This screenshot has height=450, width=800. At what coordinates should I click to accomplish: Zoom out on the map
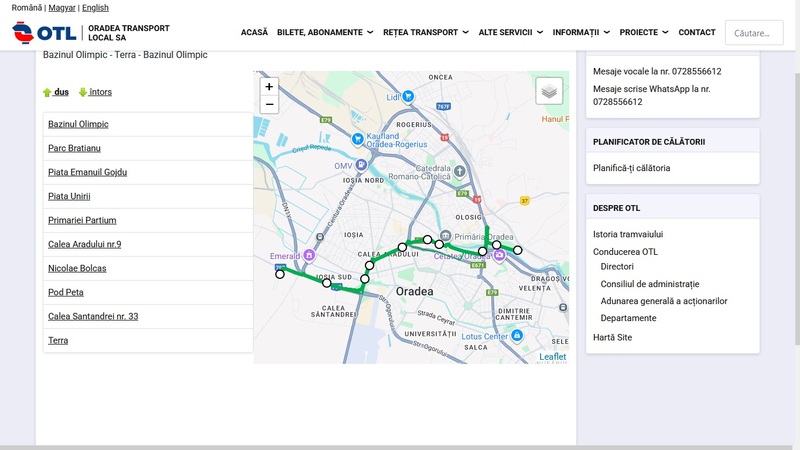269,105
